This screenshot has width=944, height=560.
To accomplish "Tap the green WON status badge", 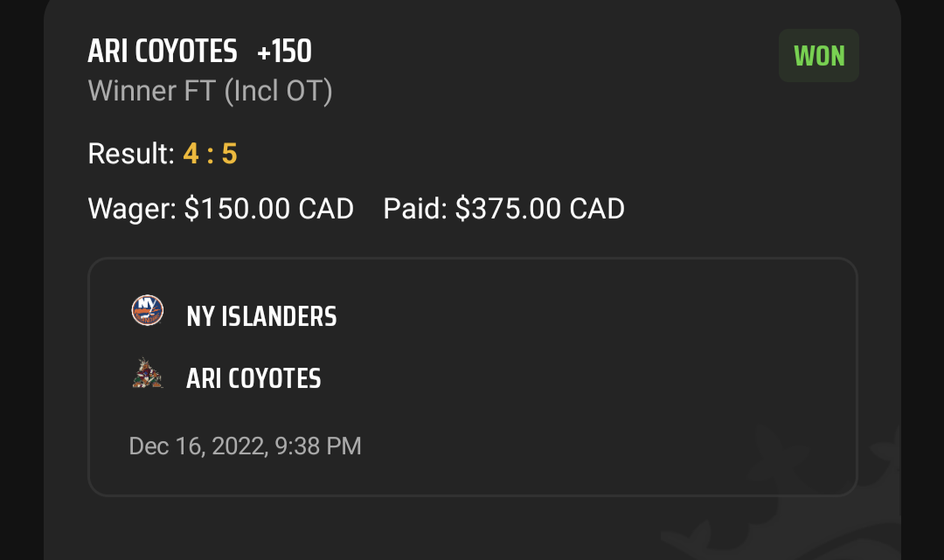I will coord(819,56).
